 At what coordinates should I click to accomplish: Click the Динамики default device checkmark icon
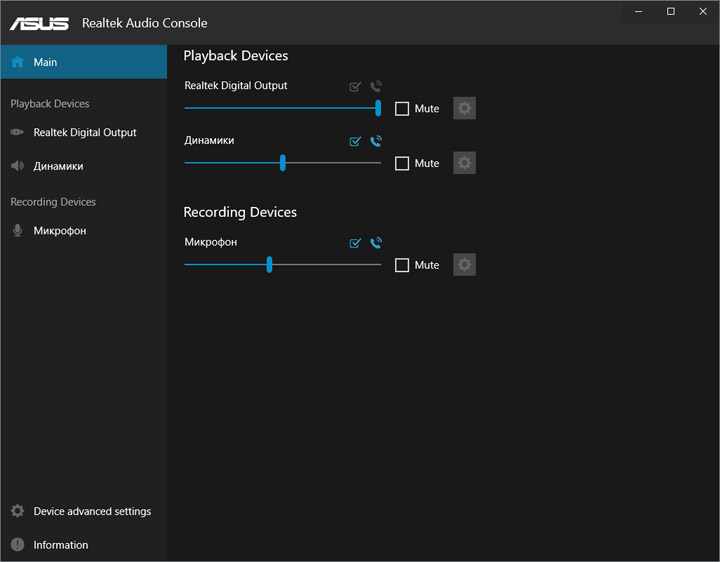pyautogui.click(x=355, y=142)
